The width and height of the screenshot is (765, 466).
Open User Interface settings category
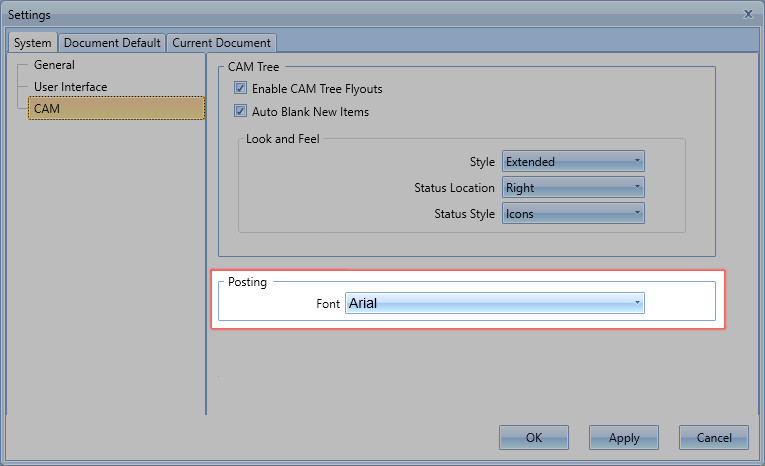click(x=70, y=87)
